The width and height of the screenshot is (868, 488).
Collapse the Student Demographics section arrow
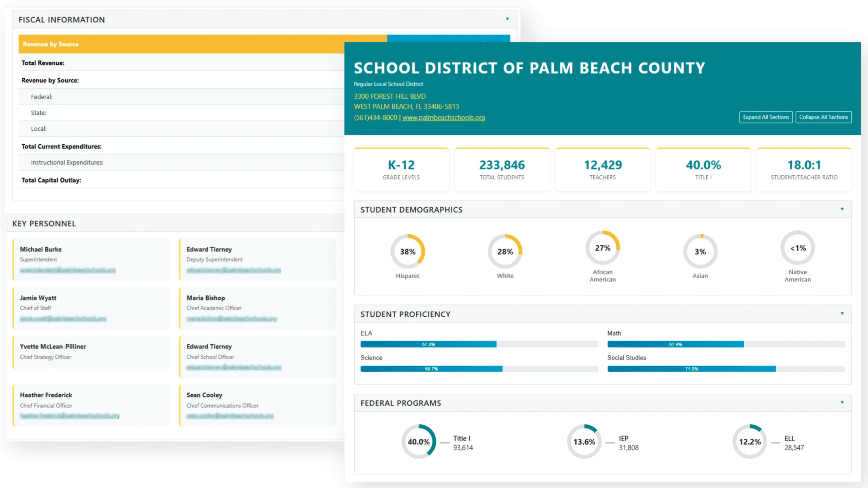click(x=842, y=209)
